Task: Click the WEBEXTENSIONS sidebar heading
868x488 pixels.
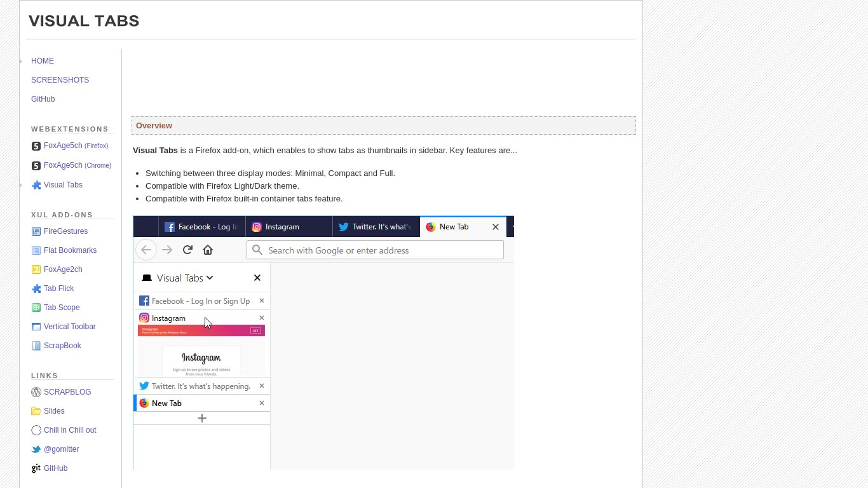Action: click(70, 129)
